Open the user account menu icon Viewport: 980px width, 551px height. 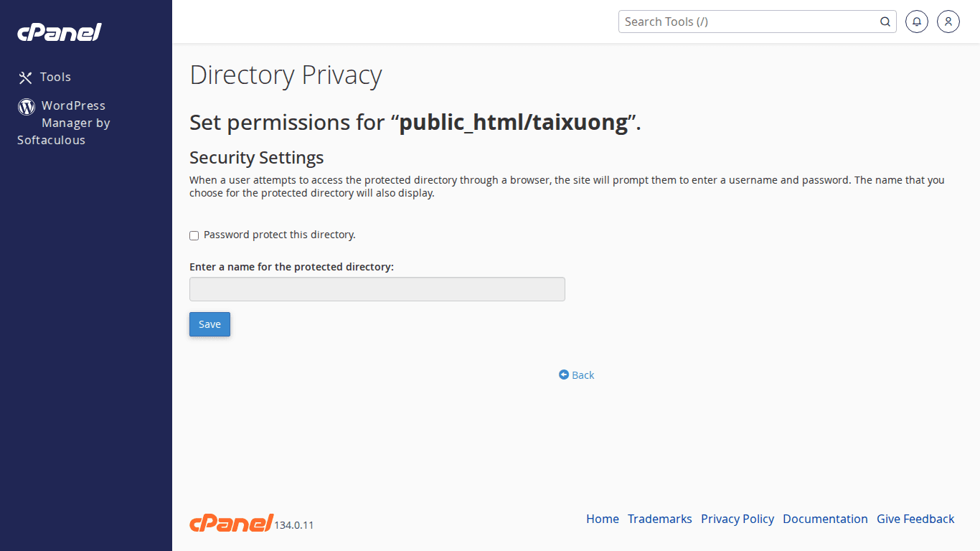click(x=948, y=22)
